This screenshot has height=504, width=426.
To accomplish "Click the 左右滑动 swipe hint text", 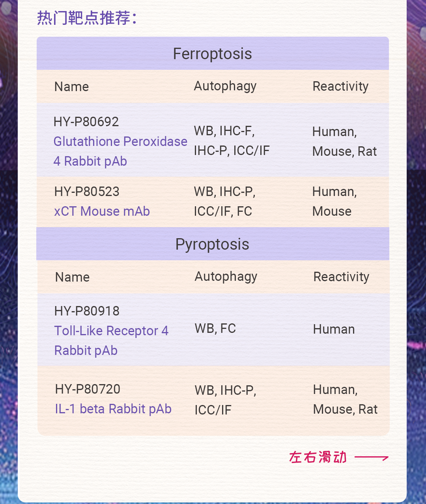I will point(318,457).
